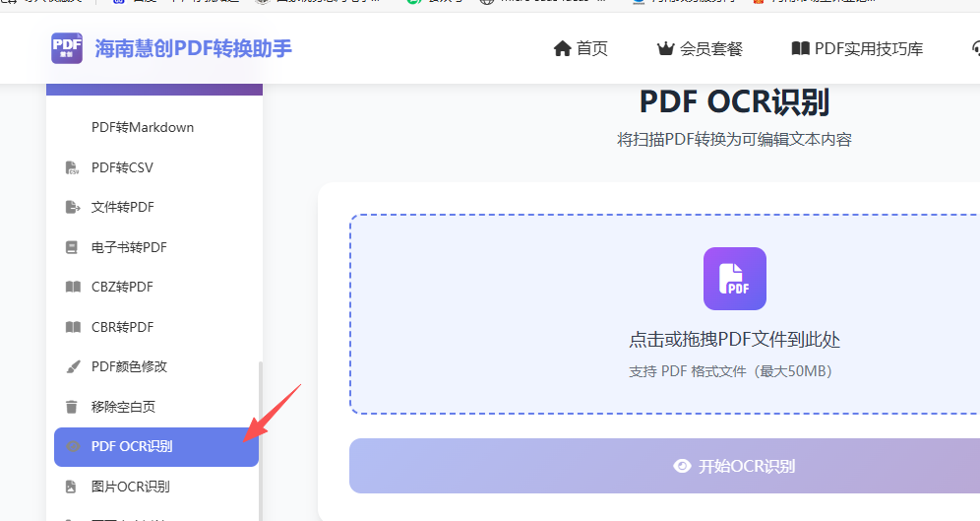Select PDF转Markdown in the sidebar

[143, 127]
